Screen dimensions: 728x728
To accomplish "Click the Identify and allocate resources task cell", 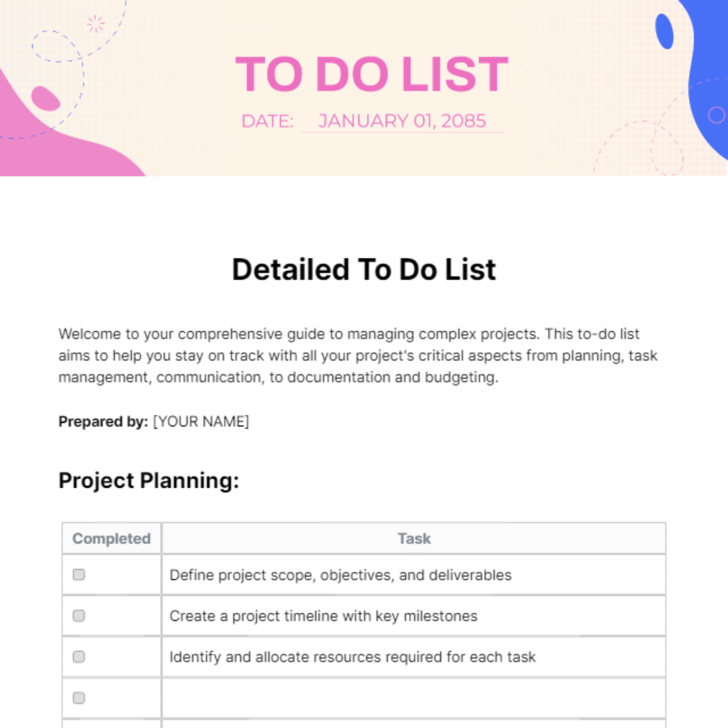I will (x=414, y=657).
